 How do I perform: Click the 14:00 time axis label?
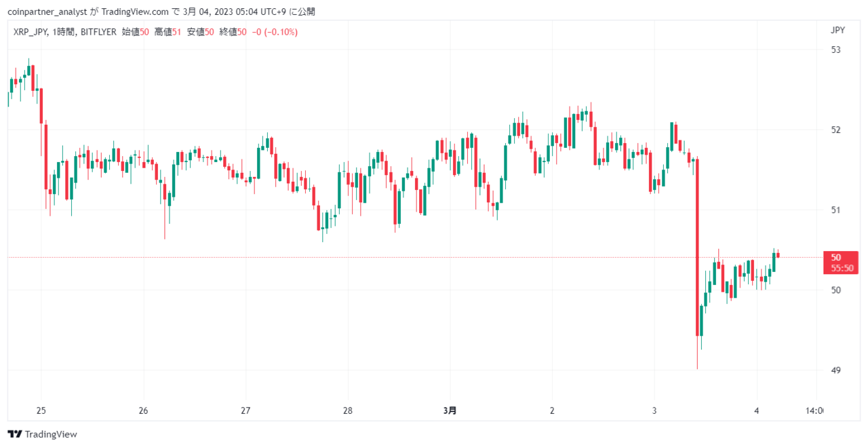814,410
